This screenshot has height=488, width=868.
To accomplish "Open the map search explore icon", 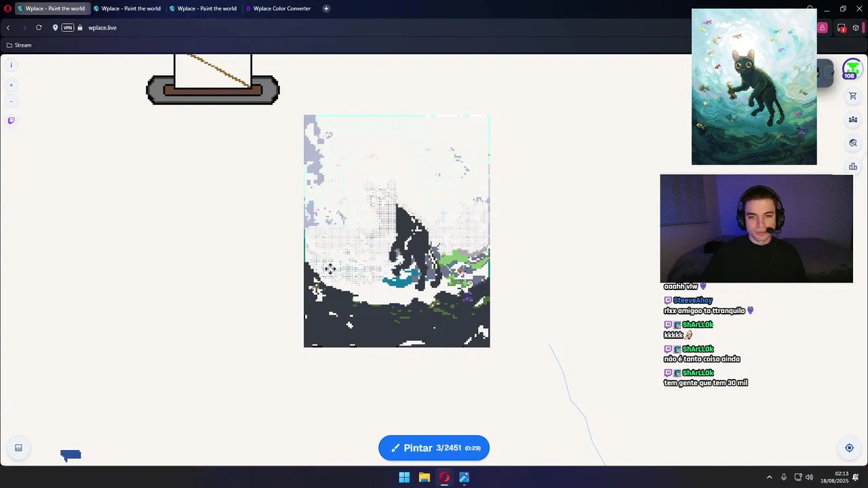I will 853,143.
